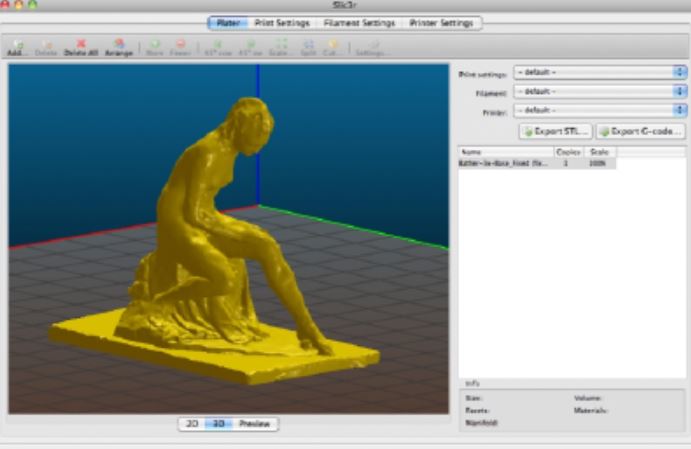Switch to the Plater tab

point(228,23)
